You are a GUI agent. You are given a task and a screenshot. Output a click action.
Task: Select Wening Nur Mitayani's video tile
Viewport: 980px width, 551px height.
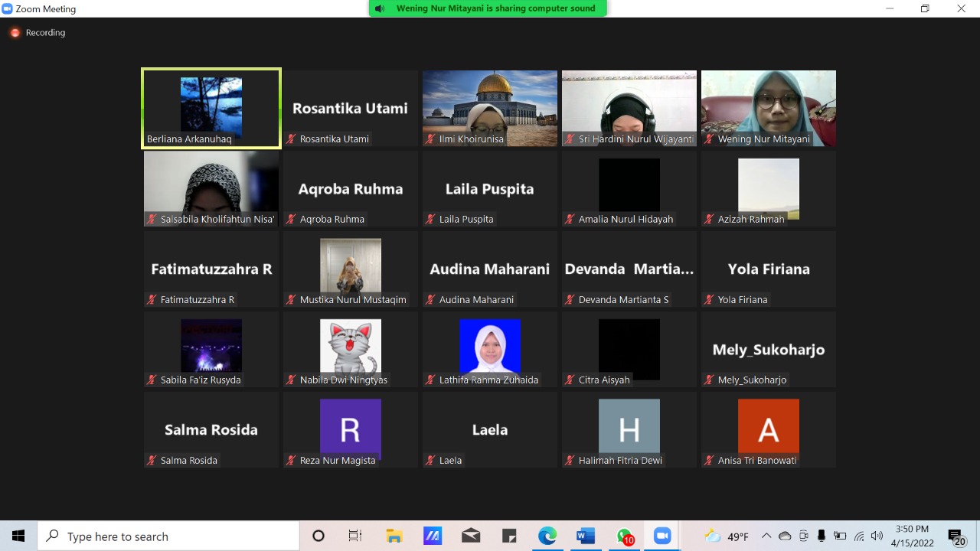pyautogui.click(x=769, y=108)
